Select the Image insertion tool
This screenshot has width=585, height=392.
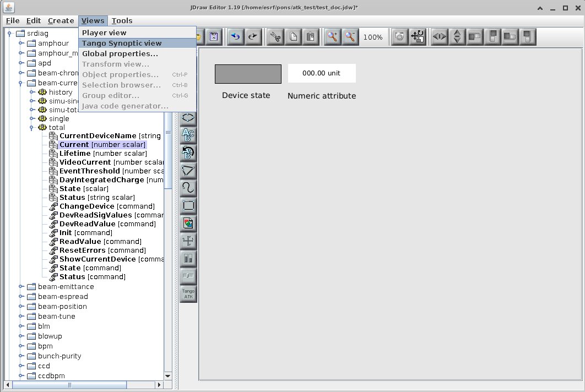pos(188,223)
